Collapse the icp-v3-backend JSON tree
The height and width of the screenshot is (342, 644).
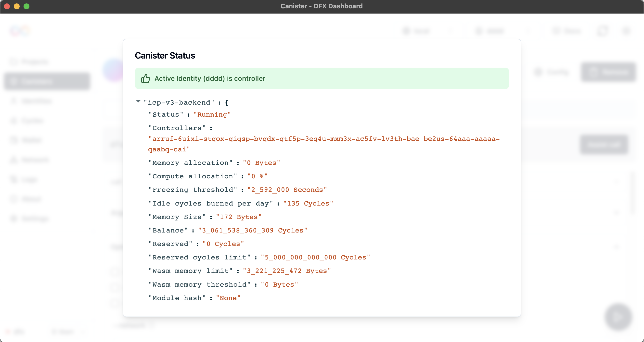click(x=138, y=101)
